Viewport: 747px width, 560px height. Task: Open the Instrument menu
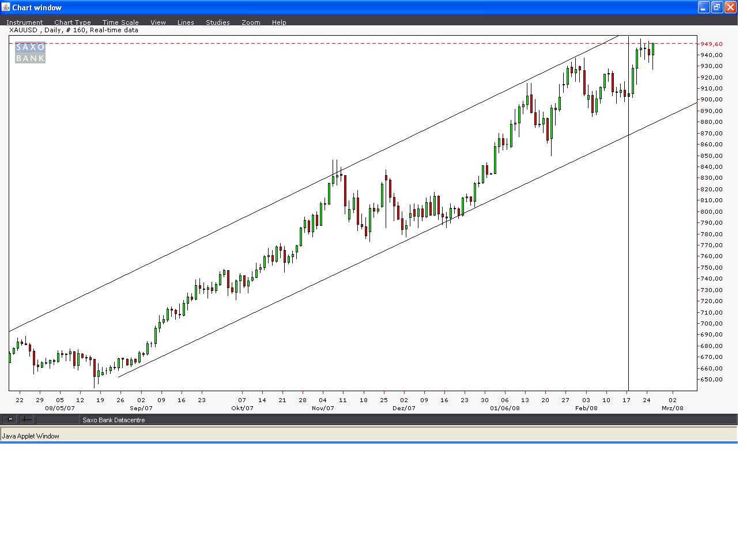[24, 22]
